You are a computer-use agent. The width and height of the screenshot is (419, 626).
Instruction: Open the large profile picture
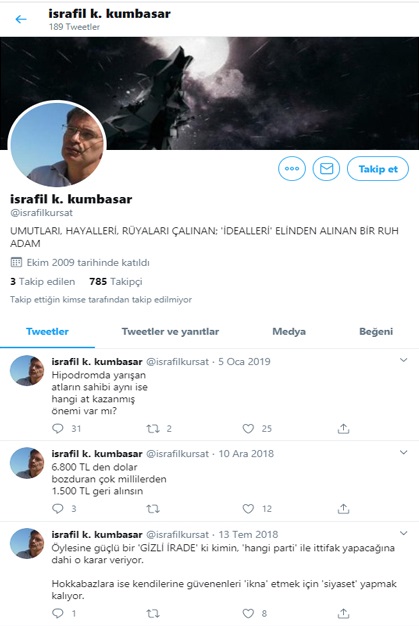57,144
